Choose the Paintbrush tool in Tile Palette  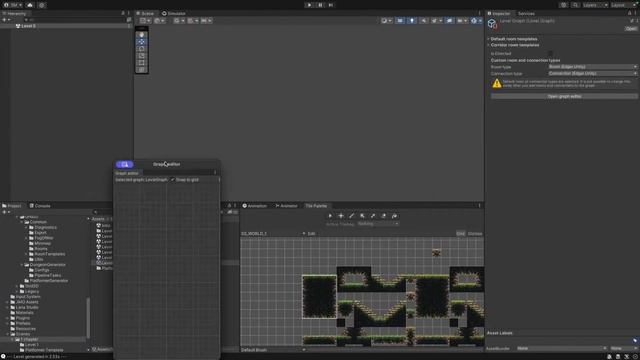click(351, 216)
